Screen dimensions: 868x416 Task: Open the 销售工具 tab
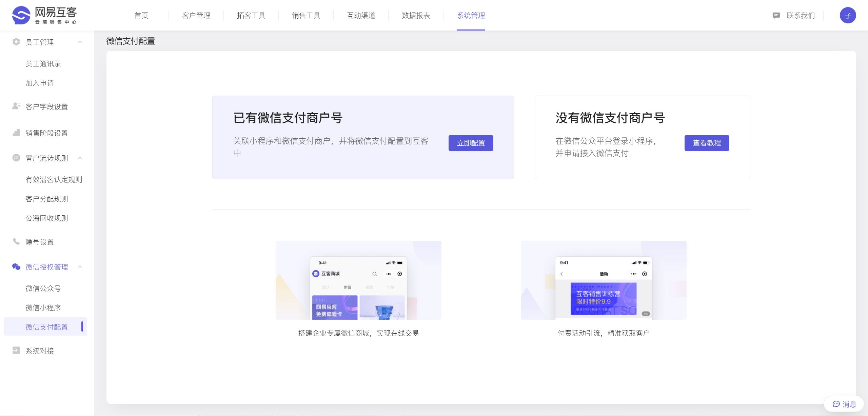(306, 16)
